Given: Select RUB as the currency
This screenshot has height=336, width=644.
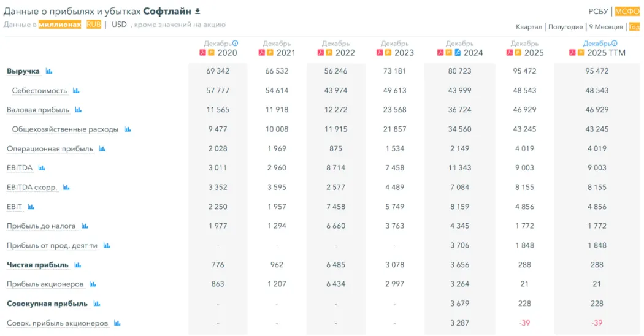Looking at the screenshot, I should (x=94, y=25).
